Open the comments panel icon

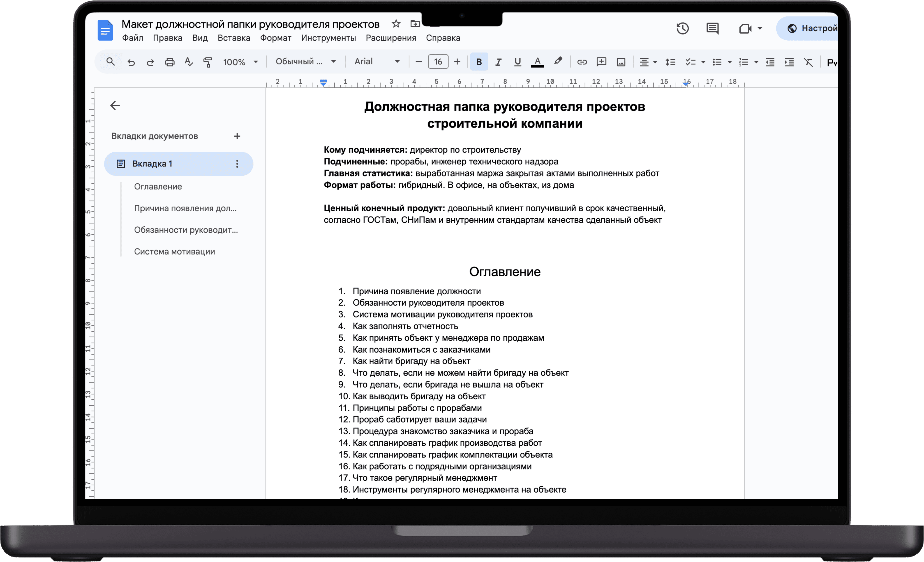pos(712,28)
